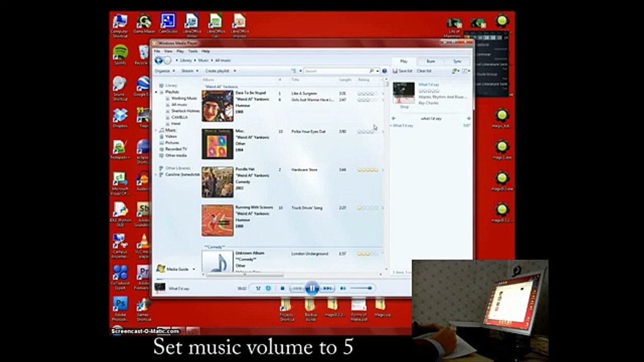Viewport: 644px width, 362px height.
Task: Mute the sound with the speaker icon
Action: coord(343,288)
